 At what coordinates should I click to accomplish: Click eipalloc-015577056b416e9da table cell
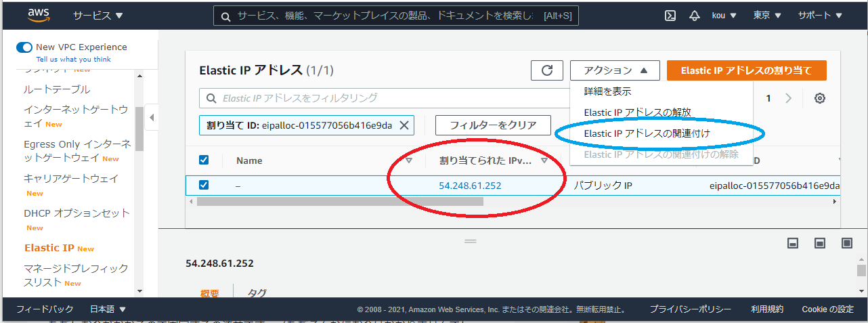775,186
